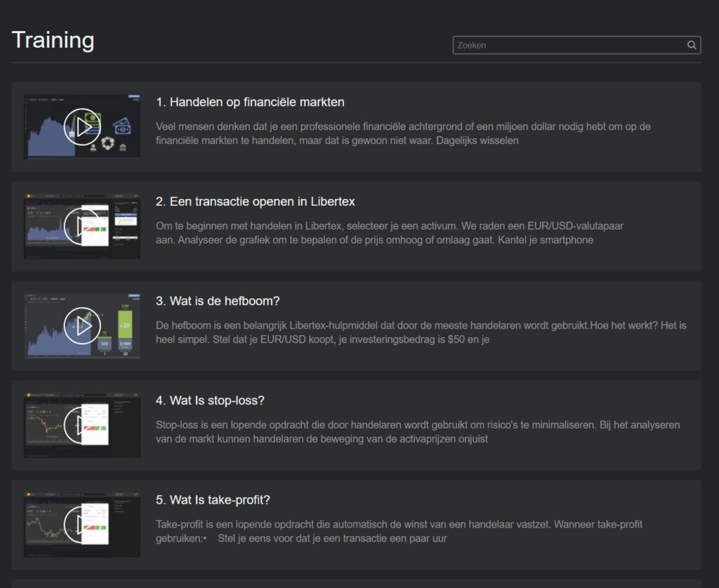Click the description text starting 'Veel mensen denken'
This screenshot has width=719, height=588.
point(403,133)
